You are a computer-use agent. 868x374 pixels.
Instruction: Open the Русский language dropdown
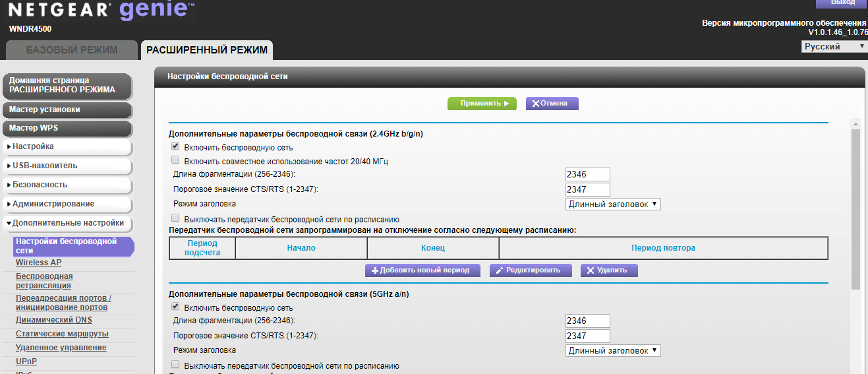834,47
